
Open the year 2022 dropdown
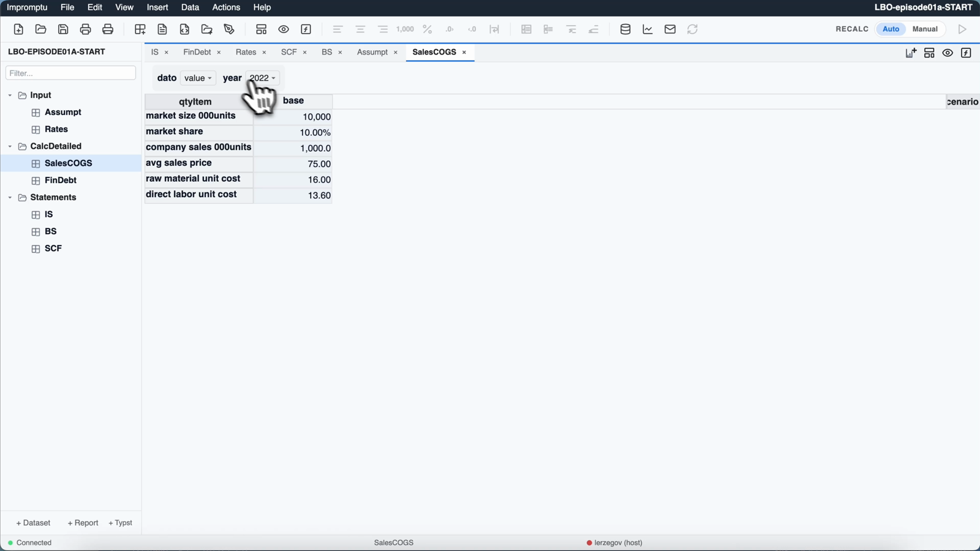point(263,78)
